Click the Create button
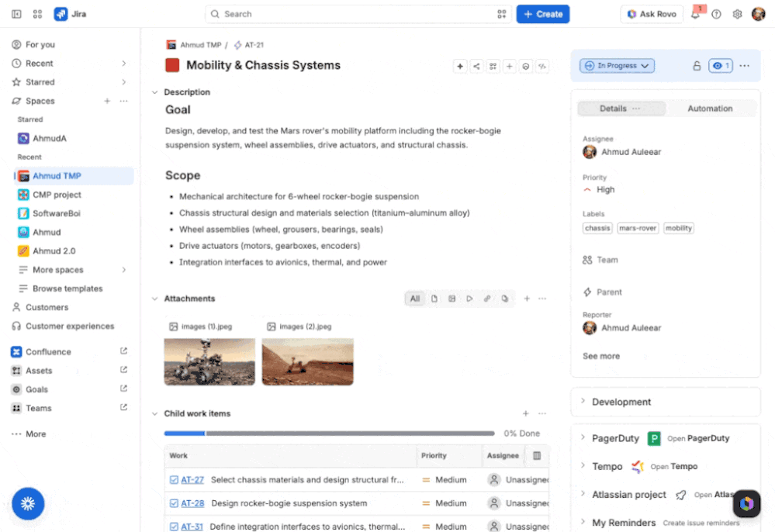Viewport: 775px width, 532px height. click(x=543, y=14)
